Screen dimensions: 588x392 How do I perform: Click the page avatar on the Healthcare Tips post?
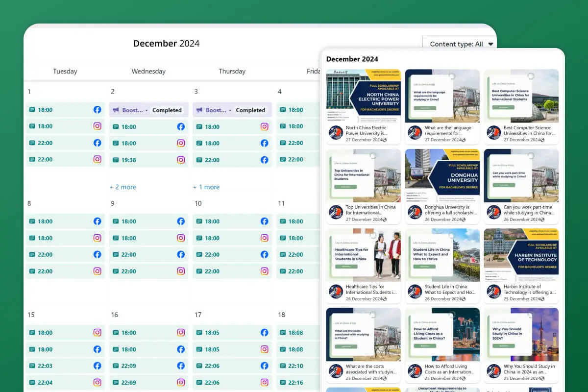[336, 292]
